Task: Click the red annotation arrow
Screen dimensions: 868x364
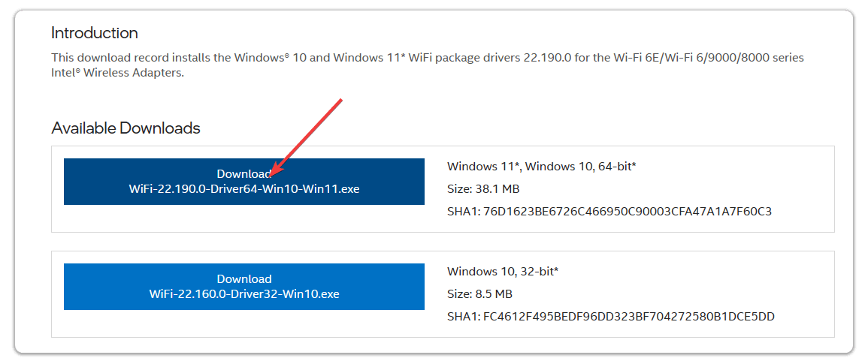Action: [x=307, y=137]
